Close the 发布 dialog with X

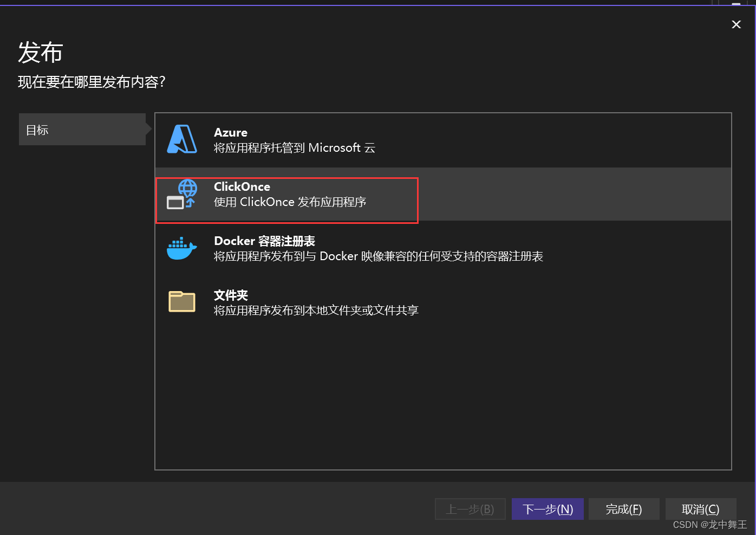tap(736, 24)
